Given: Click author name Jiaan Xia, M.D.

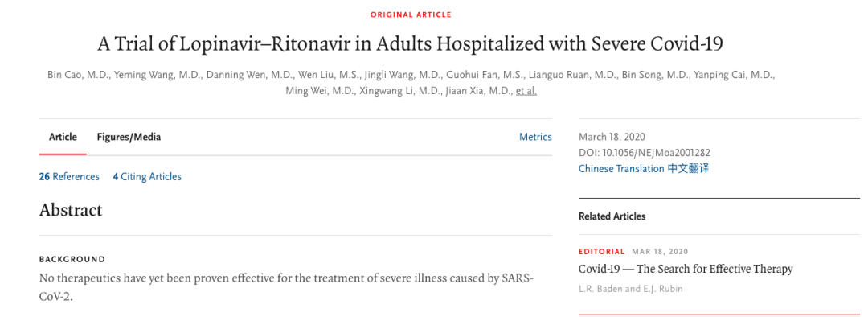Looking at the screenshot, I should pos(479,91).
